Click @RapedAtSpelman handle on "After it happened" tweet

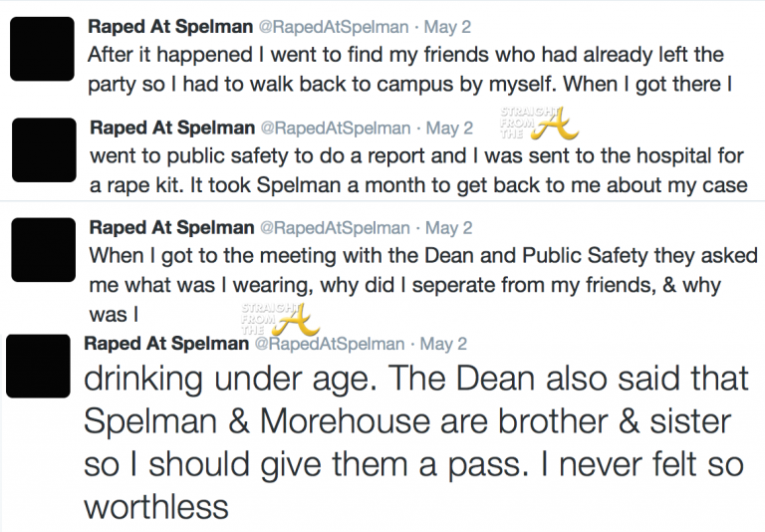pyautogui.click(x=334, y=25)
